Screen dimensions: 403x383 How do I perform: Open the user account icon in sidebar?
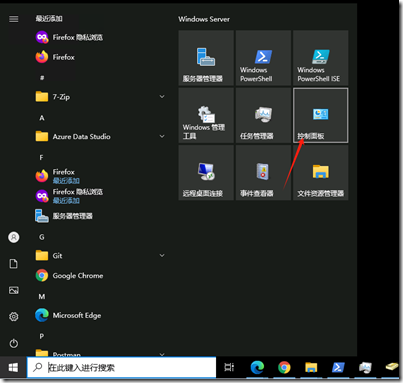(x=14, y=237)
